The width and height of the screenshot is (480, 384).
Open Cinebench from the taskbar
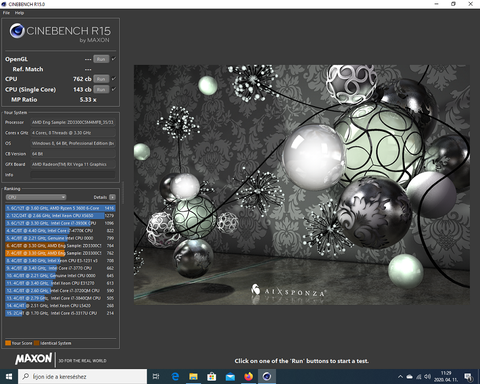[x=267, y=377]
